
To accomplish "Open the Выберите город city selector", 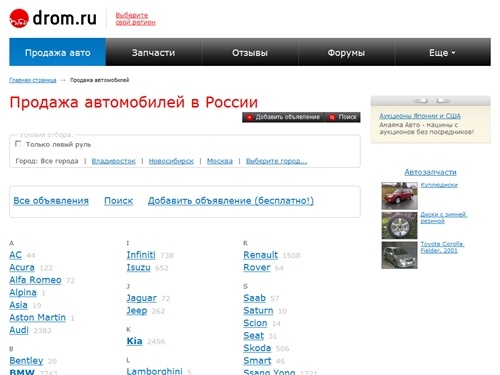I will click(277, 161).
